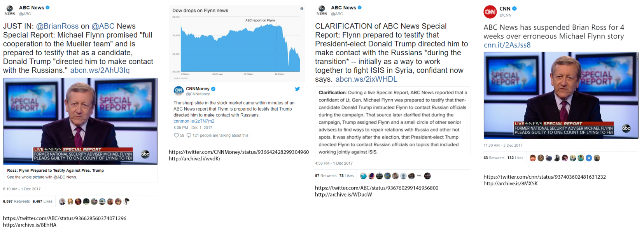The width and height of the screenshot is (644, 232).
Task: Like the CNNMoney tweet heart icon
Action: (x=177, y=135)
